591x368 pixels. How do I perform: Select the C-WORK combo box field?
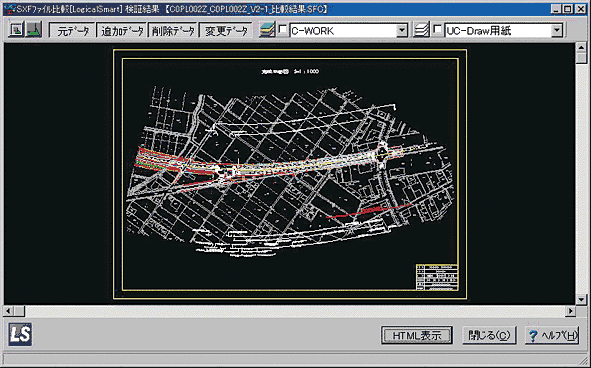pyautogui.click(x=349, y=30)
